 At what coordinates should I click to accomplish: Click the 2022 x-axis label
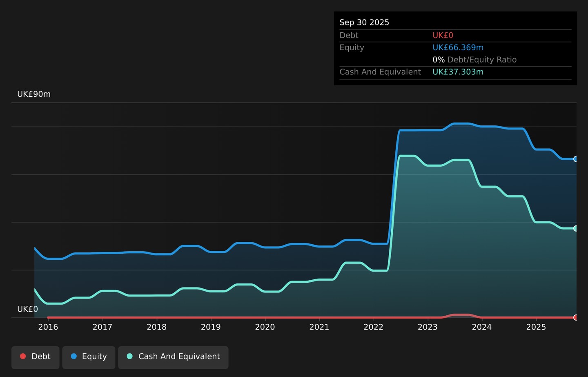(x=374, y=327)
